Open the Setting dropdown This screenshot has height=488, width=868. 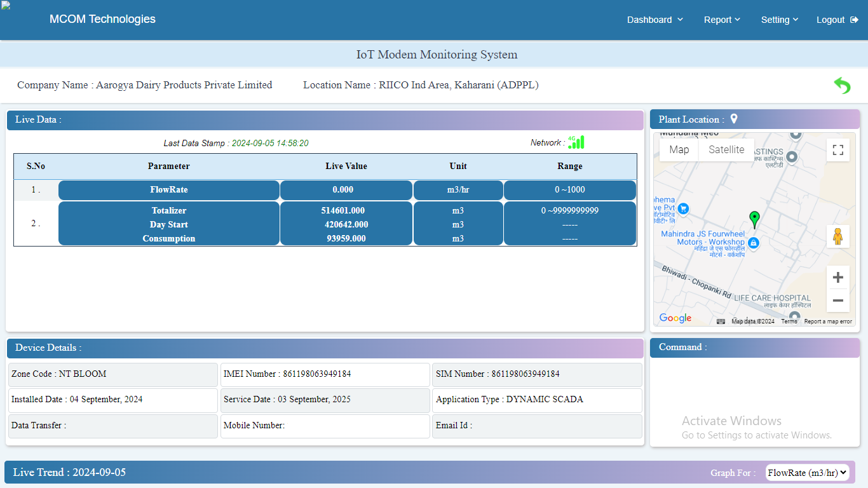pyautogui.click(x=779, y=20)
